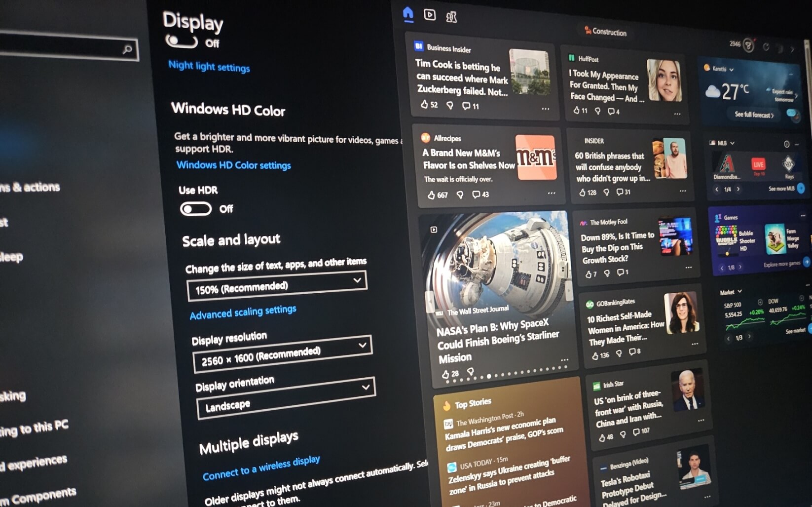Image resolution: width=812 pixels, height=507 pixels.
Task: Open Zelenskyy buffer zone headline
Action: [509, 475]
